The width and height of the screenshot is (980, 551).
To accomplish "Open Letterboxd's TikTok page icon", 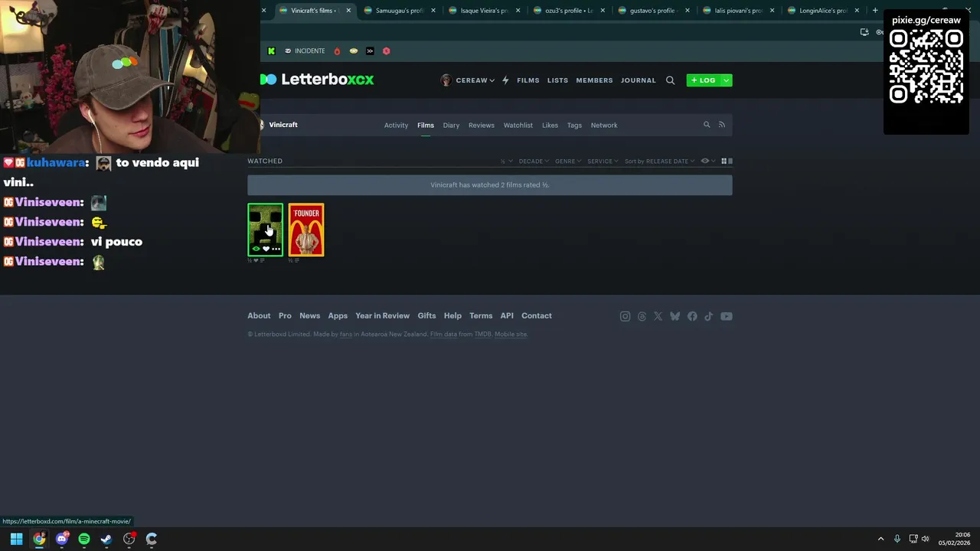I will click(x=709, y=316).
